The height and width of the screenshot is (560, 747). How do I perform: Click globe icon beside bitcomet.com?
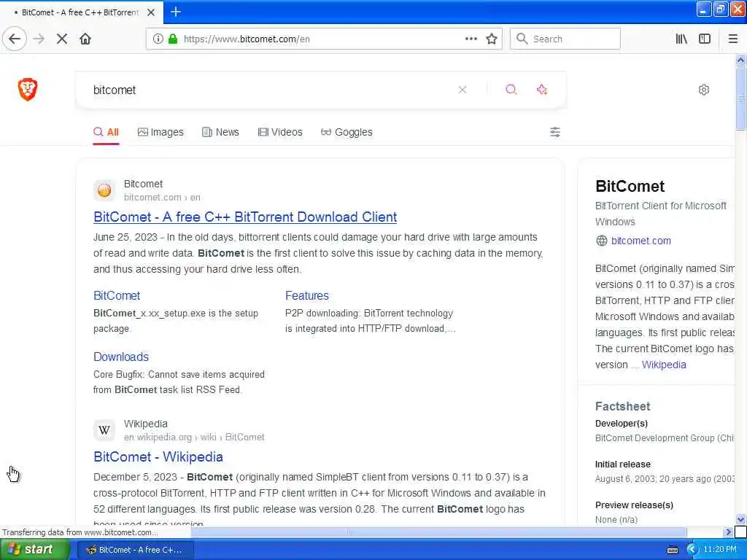coord(602,241)
